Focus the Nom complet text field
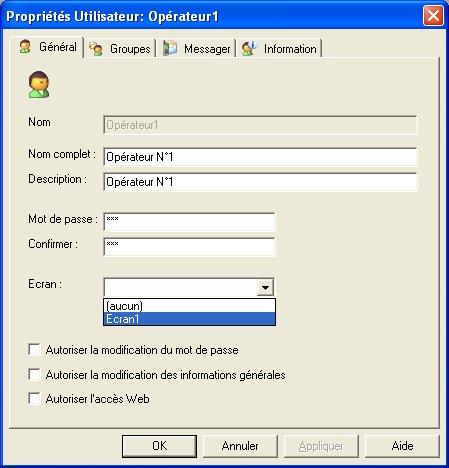This screenshot has width=449, height=468. pos(260,157)
